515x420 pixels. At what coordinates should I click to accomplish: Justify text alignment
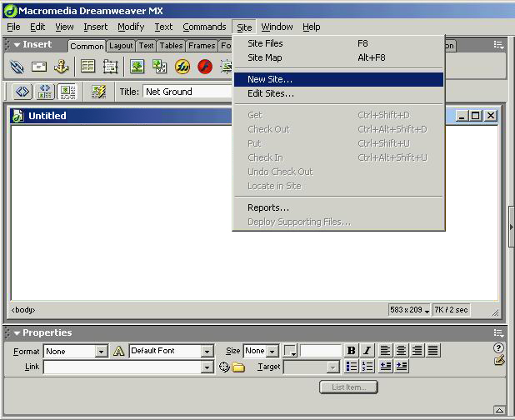click(x=432, y=350)
